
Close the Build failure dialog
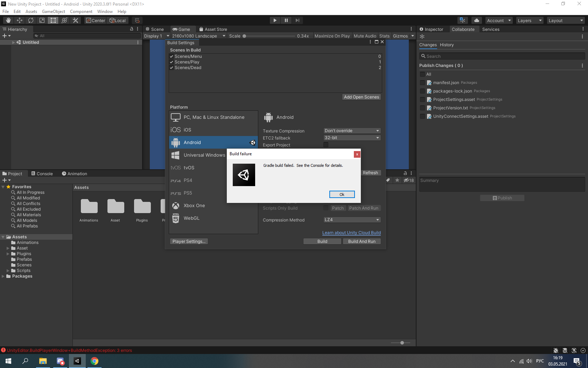click(x=357, y=154)
